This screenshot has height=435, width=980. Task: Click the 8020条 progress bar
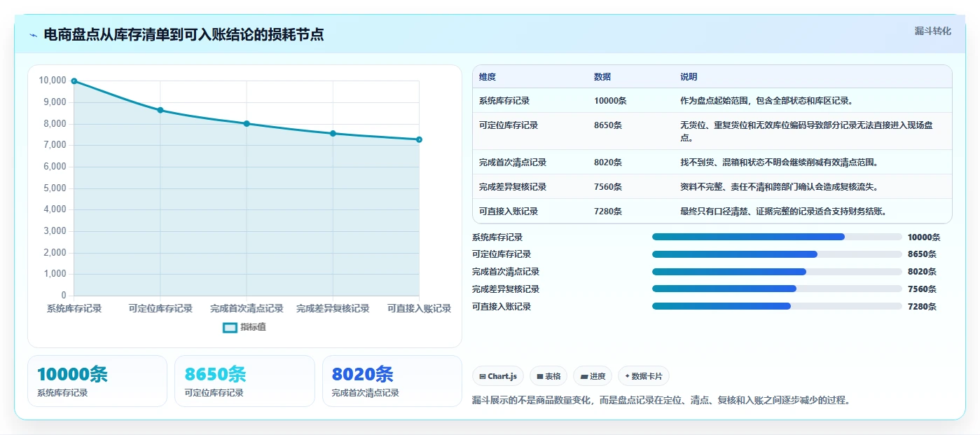coord(777,272)
